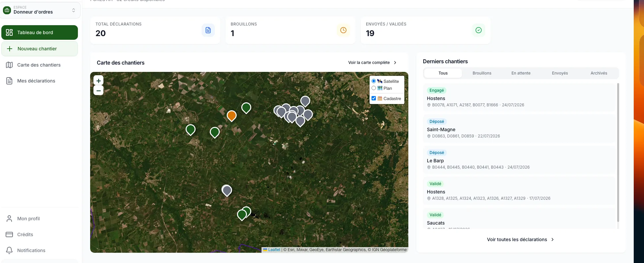Screen dimensions: 644x263
Task: Click the plus icon beside Nouveau chantier
Action: (10, 49)
